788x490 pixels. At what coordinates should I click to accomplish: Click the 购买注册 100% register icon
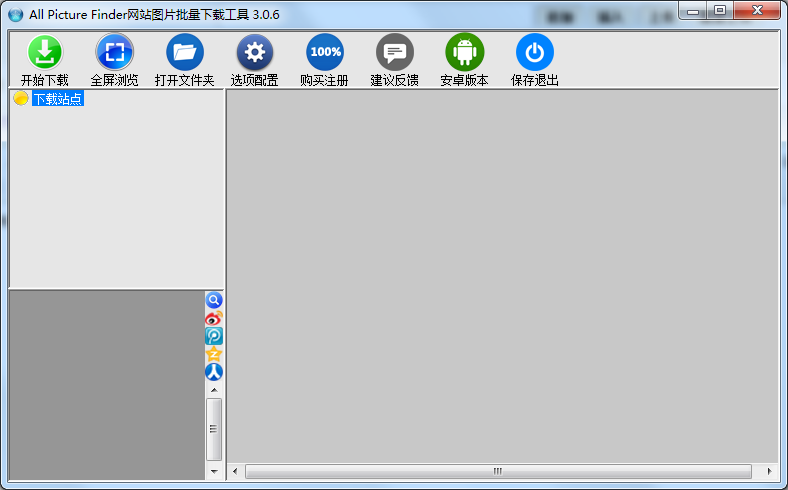324,52
